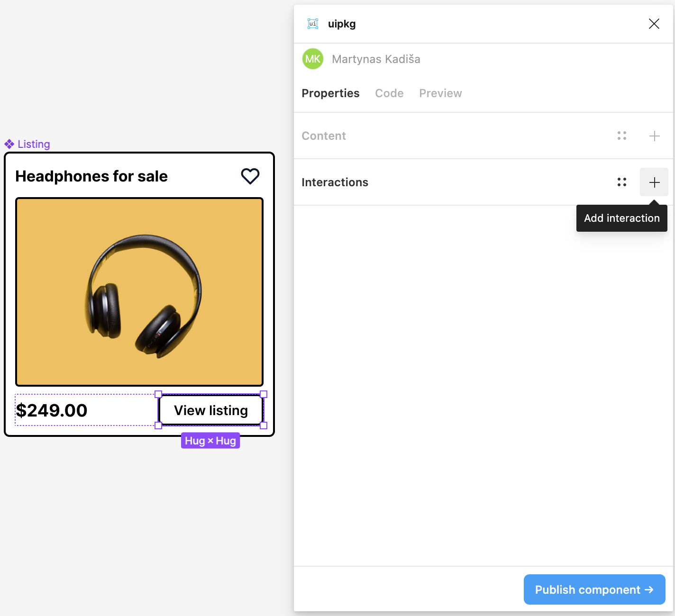Open the Code tab

(389, 93)
